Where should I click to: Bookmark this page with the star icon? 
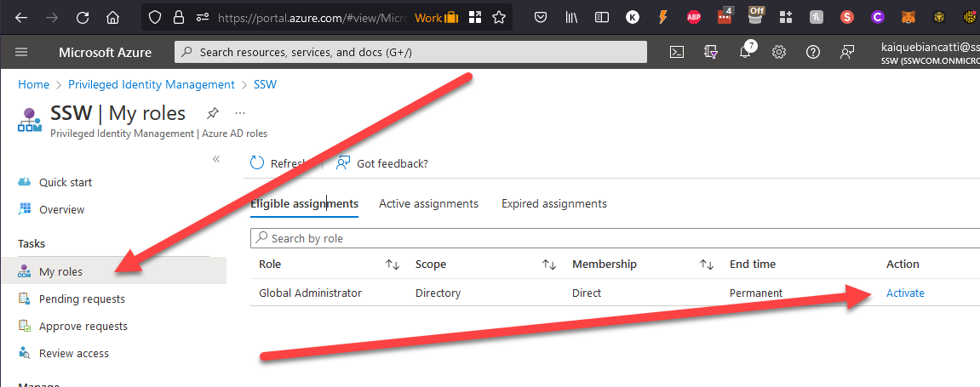click(499, 17)
